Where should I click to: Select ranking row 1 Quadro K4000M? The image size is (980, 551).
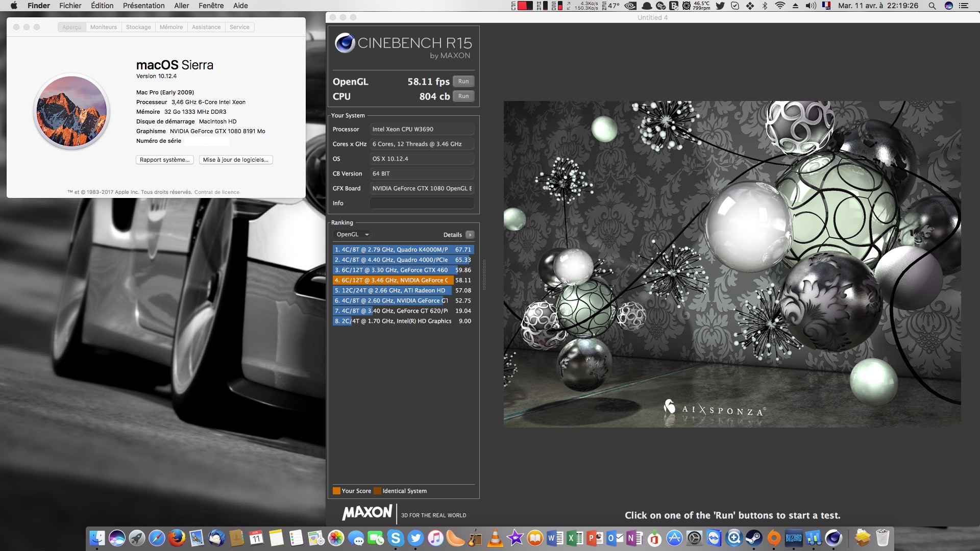[403, 249]
